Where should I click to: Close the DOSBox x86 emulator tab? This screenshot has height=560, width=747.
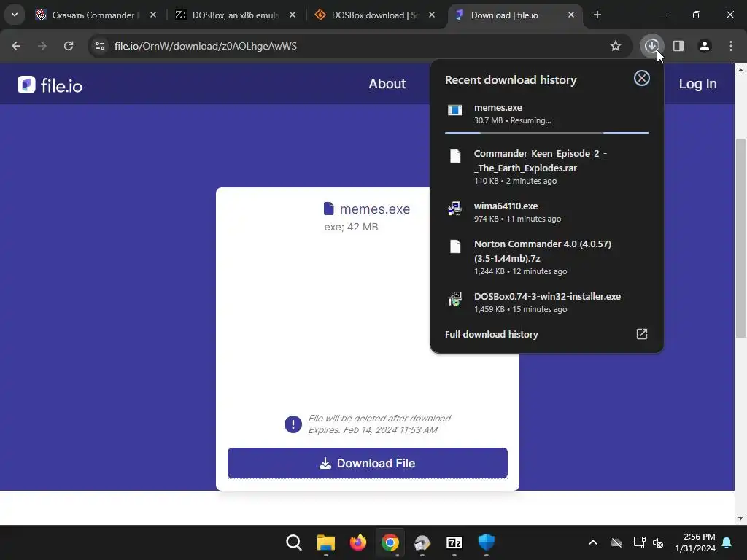(x=293, y=15)
